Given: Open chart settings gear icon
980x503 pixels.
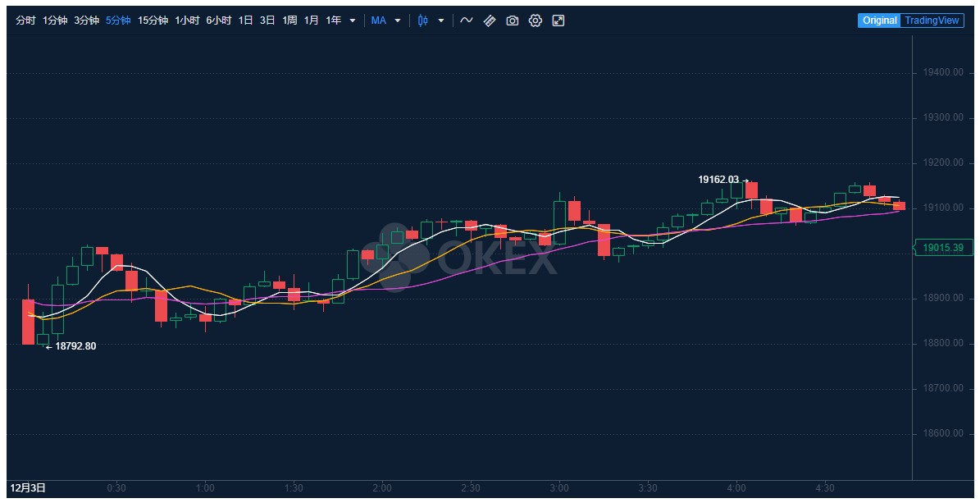Looking at the screenshot, I should [x=535, y=21].
